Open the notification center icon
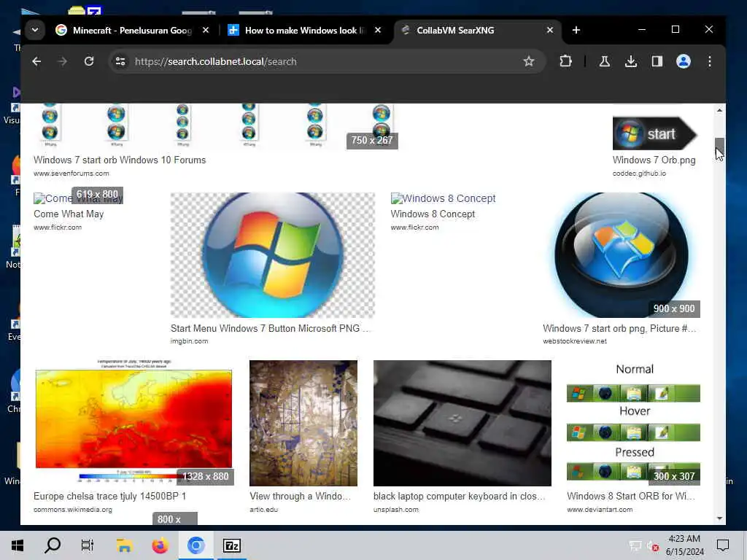Image resolution: width=747 pixels, height=560 pixels. [x=723, y=545]
